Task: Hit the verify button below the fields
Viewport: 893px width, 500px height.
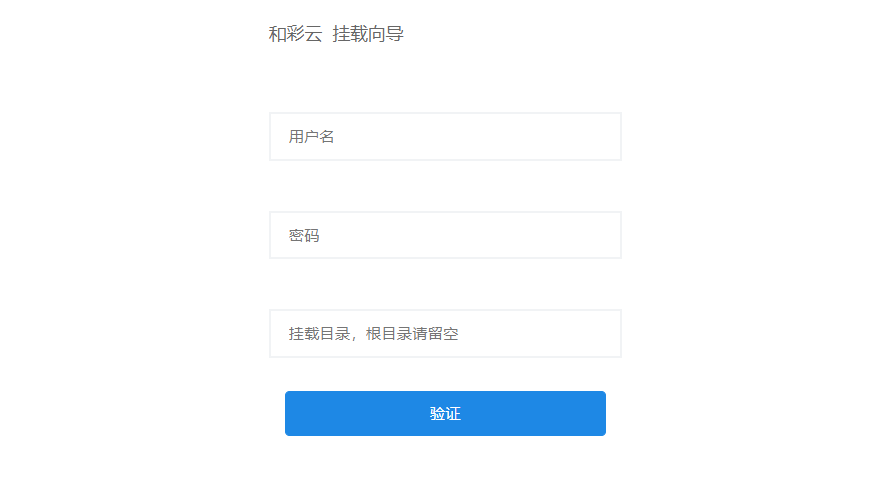Action: click(x=445, y=413)
